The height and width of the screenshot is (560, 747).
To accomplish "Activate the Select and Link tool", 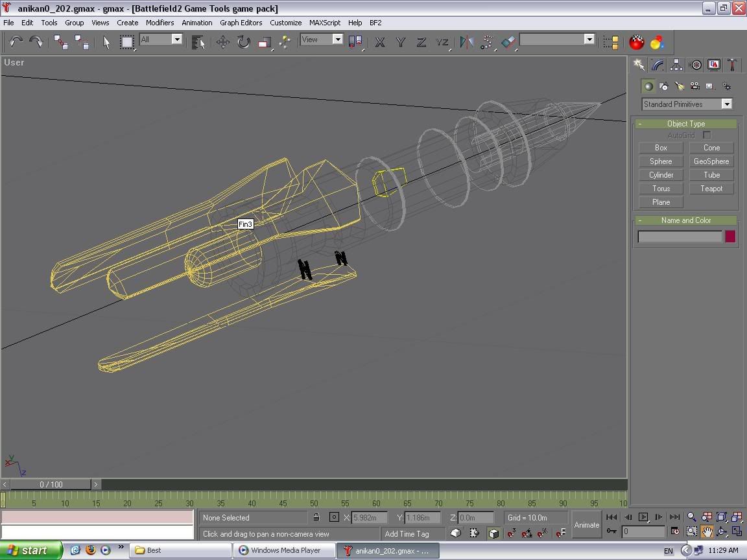I will [x=61, y=42].
